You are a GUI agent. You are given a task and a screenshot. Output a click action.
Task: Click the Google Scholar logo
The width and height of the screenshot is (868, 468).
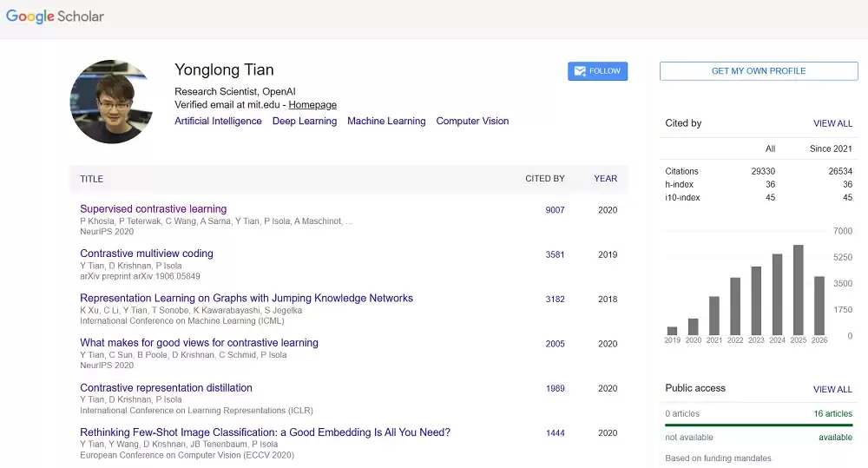[55, 16]
